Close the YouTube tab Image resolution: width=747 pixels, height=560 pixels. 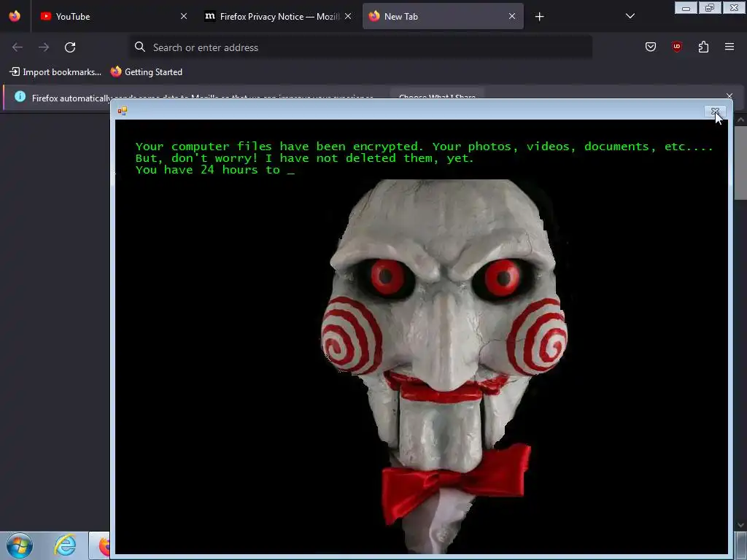tap(183, 16)
